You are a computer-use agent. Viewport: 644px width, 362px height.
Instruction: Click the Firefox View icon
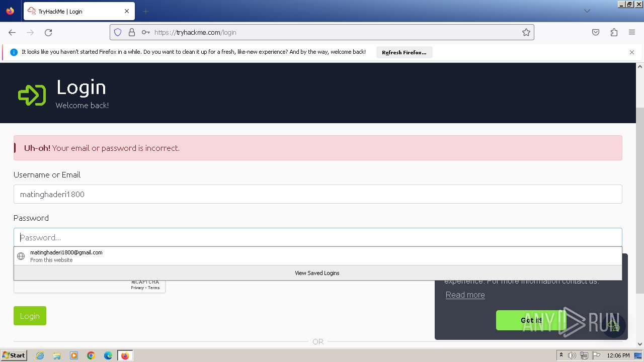(x=10, y=11)
